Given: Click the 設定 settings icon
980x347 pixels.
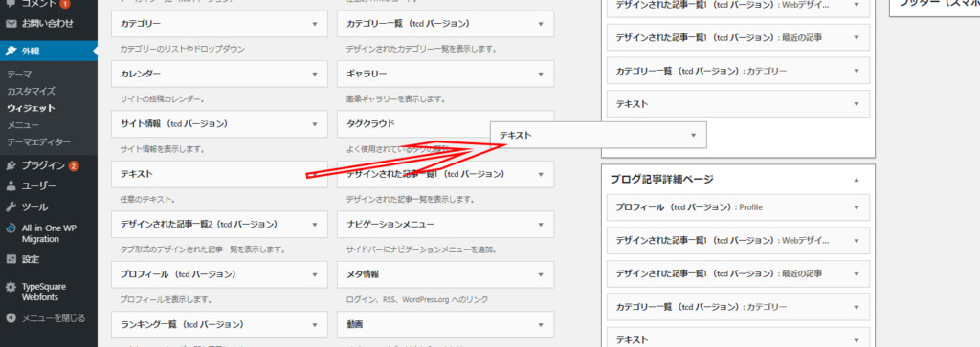Looking at the screenshot, I should [x=11, y=259].
